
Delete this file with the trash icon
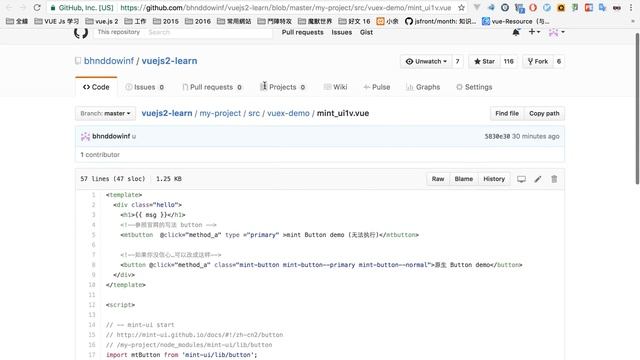pos(554,179)
